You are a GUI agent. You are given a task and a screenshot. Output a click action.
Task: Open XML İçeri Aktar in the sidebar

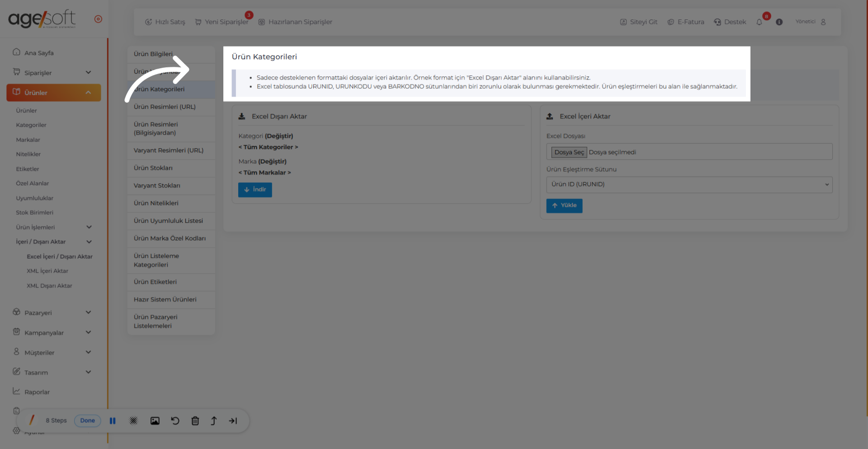pyautogui.click(x=47, y=271)
